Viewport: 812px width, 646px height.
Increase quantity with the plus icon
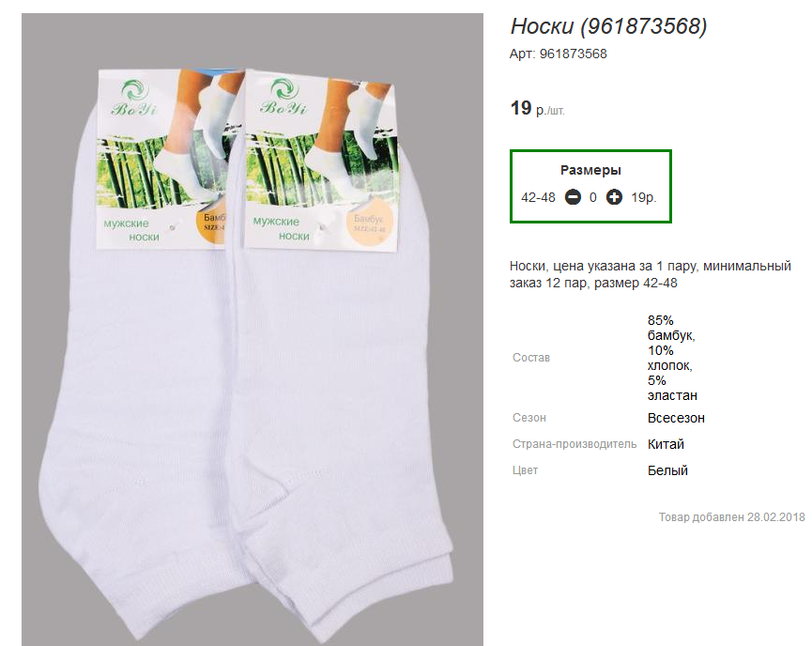pos(614,197)
